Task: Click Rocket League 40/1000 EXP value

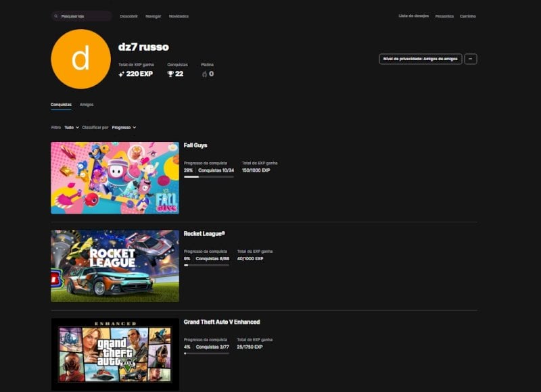Action: point(250,259)
